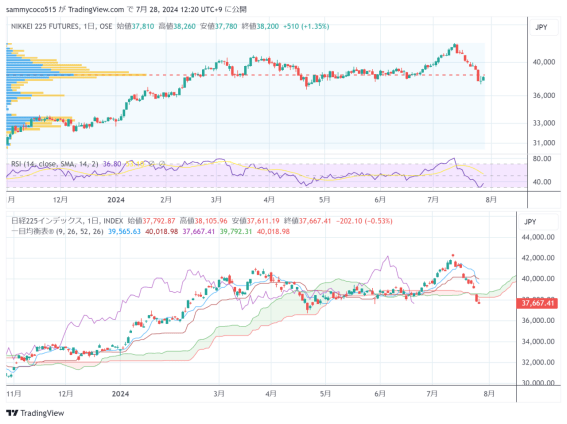Click the TradingView.com text in the header
This screenshot has width=567, height=424.
point(96,9)
